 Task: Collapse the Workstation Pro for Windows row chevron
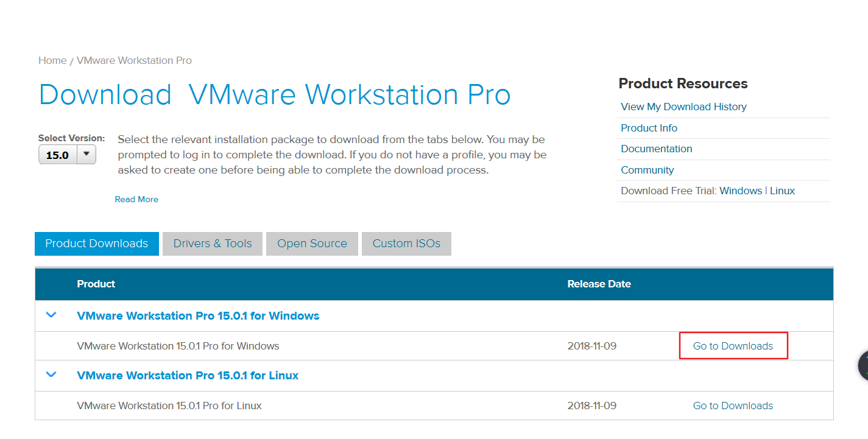[52, 315]
